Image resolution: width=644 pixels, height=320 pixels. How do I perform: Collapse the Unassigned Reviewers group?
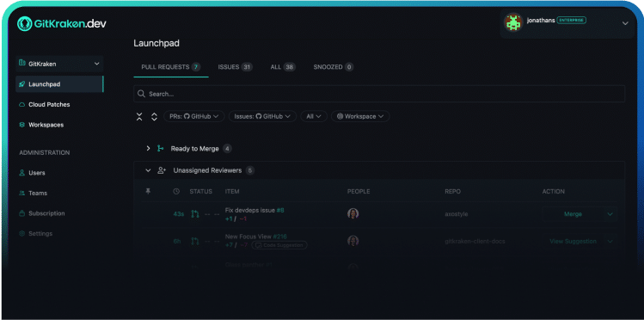click(x=148, y=170)
